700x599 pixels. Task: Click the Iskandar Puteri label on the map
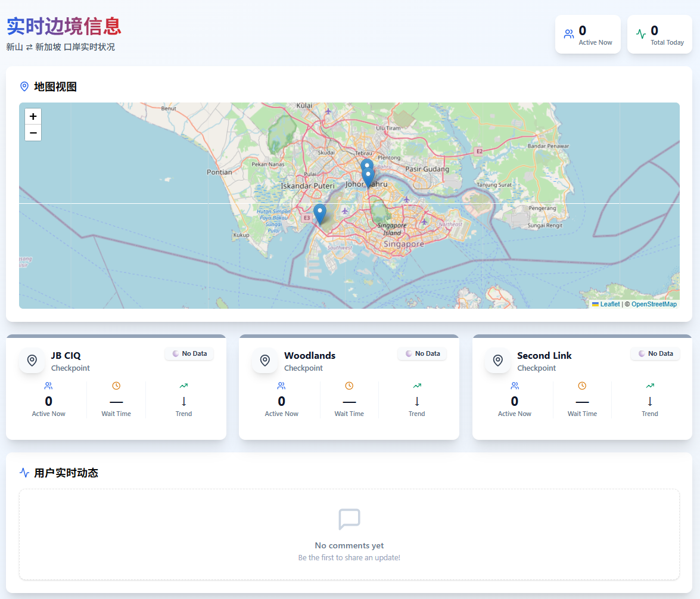pyautogui.click(x=307, y=186)
